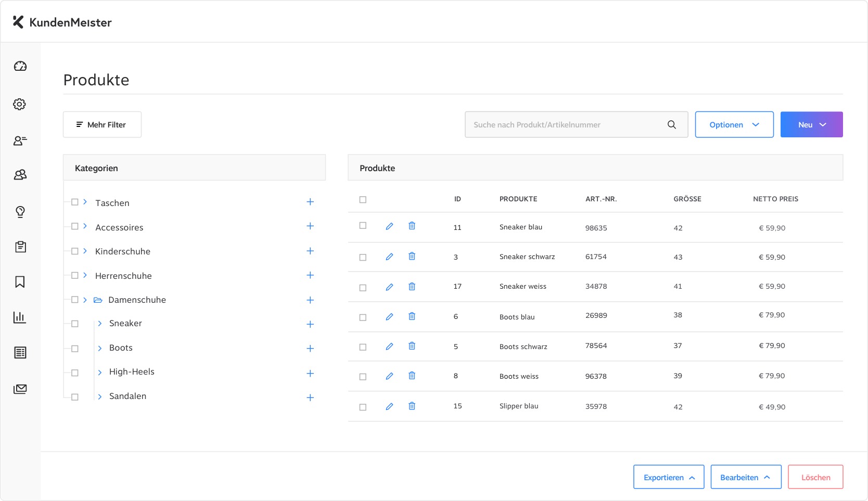Focus the Produkt/Artikelnummer search field

(577, 124)
